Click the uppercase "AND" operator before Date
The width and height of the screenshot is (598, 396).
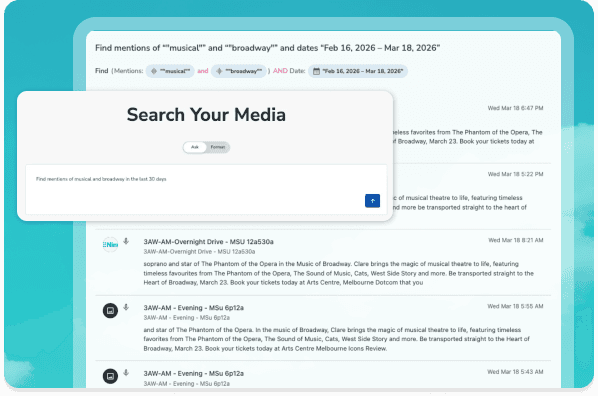pos(280,71)
